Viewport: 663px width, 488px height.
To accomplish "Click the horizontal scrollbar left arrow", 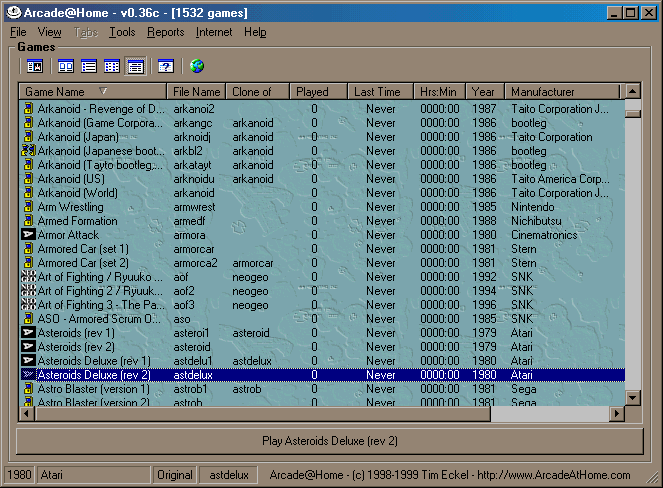I will [x=27, y=413].
